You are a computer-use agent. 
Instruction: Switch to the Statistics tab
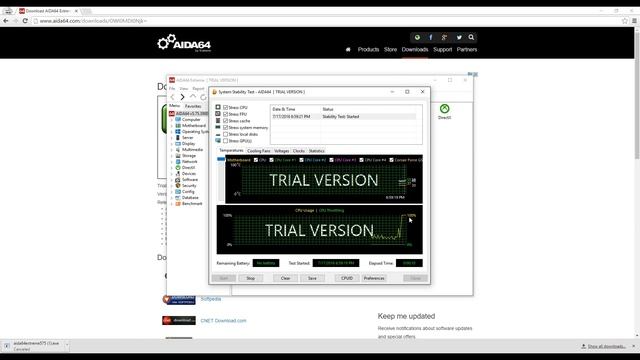point(316,151)
